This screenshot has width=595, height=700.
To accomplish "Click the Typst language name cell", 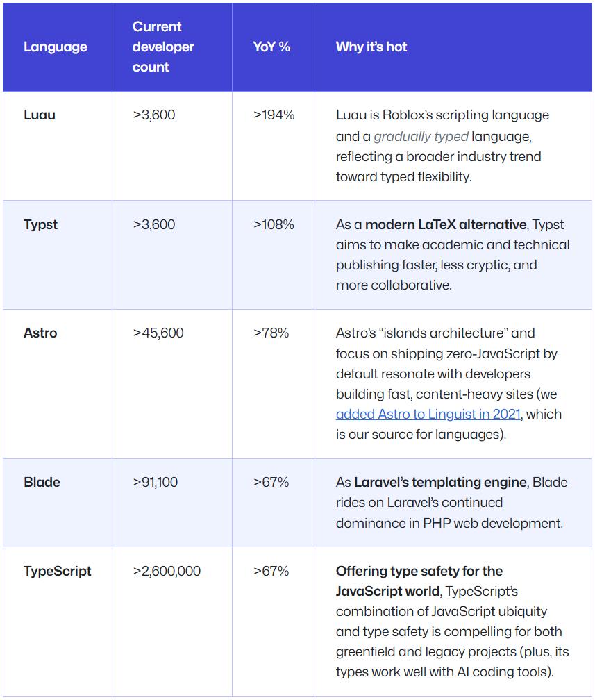I will coord(41,224).
